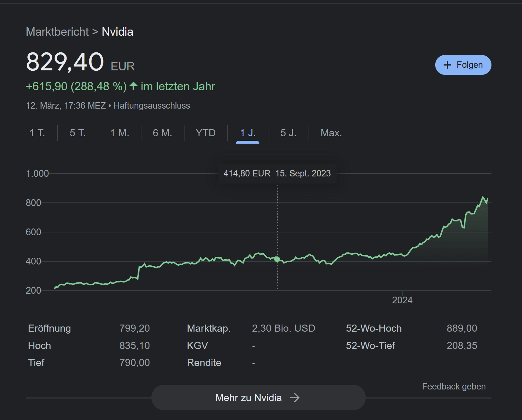
Task: Open Mehr zu Nvidia button
Action: coord(258,398)
